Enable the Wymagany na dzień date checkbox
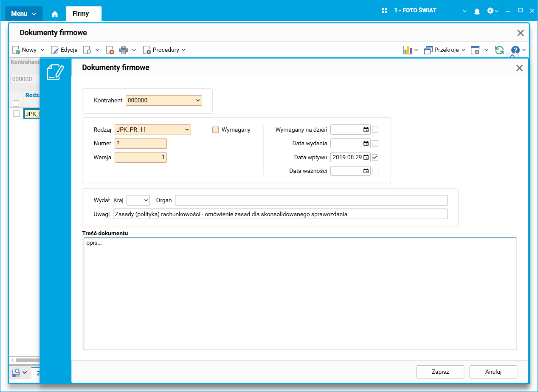 375,130
